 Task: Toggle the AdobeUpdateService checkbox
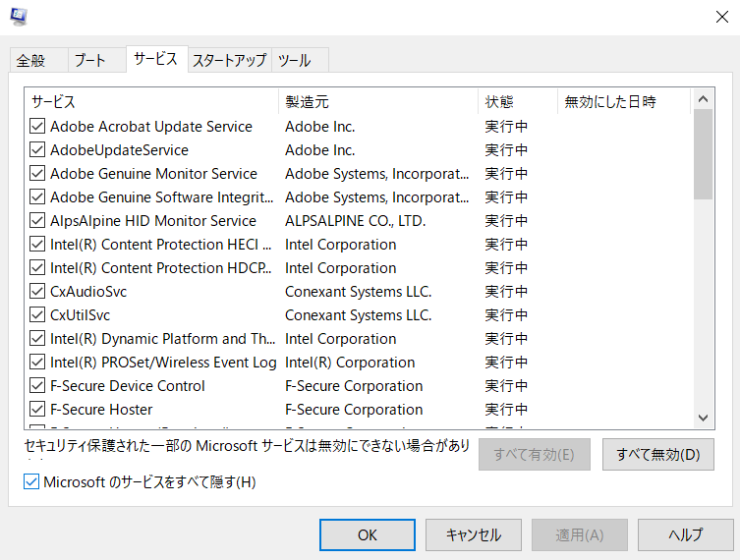(37, 149)
